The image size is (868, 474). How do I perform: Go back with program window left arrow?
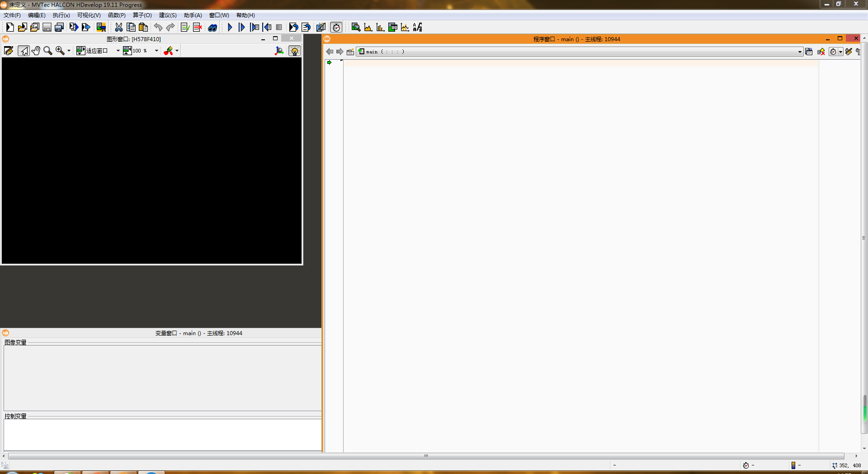(x=330, y=52)
